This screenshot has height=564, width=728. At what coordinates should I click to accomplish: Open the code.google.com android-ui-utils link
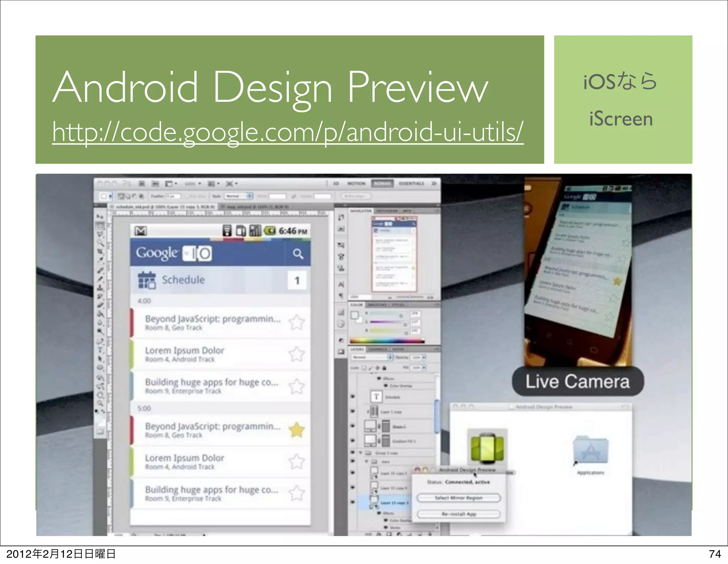point(288,132)
